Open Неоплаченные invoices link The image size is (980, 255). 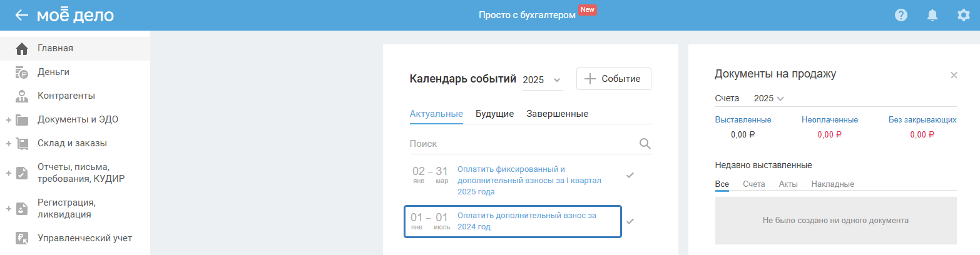pos(829,120)
